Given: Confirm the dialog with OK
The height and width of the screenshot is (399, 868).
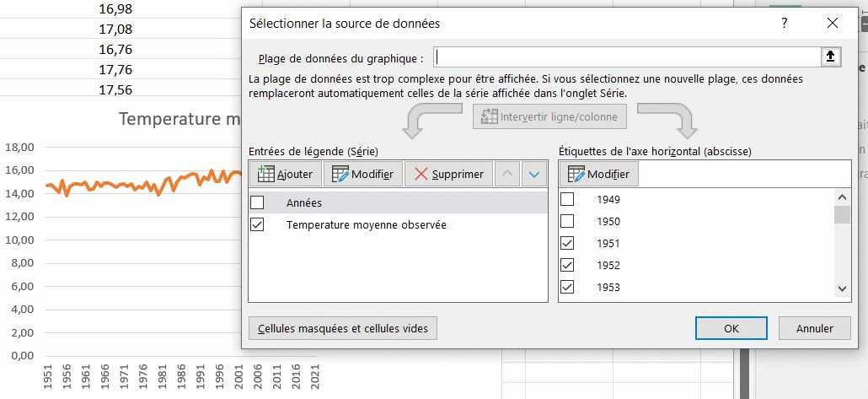Looking at the screenshot, I should pos(731,329).
